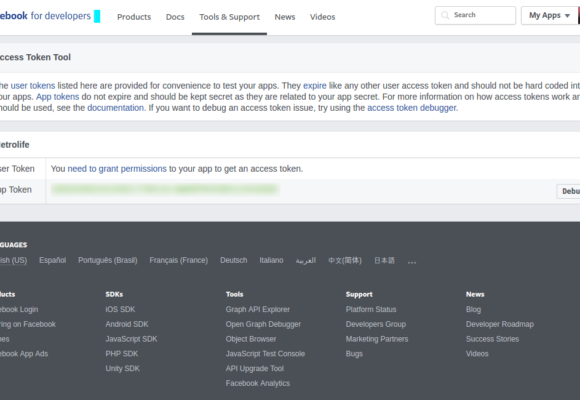Click the Access Token Tool heading
This screenshot has width=580, height=400.
(x=36, y=57)
